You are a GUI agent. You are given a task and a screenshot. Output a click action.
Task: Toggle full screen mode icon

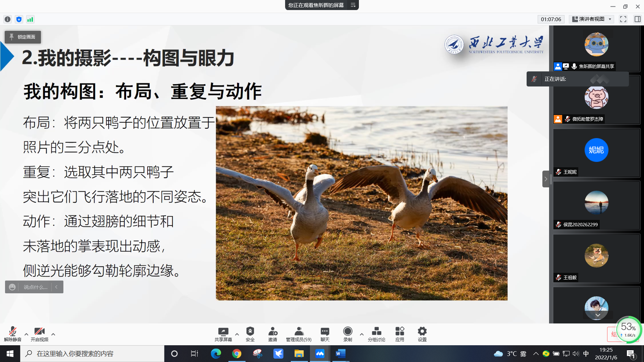pos(623,19)
